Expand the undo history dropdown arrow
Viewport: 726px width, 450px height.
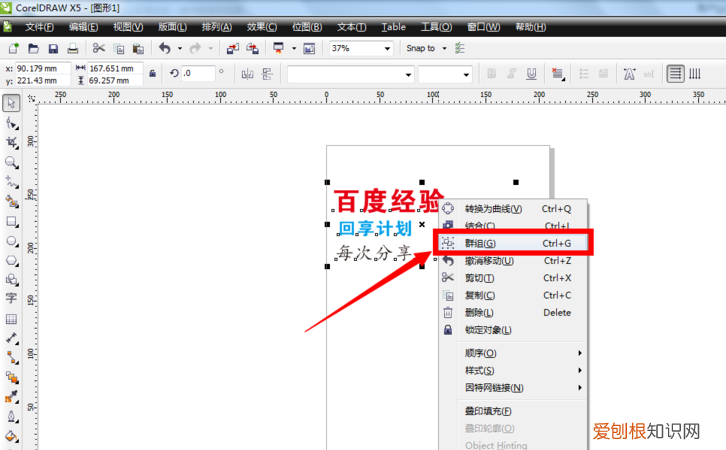(x=180, y=48)
